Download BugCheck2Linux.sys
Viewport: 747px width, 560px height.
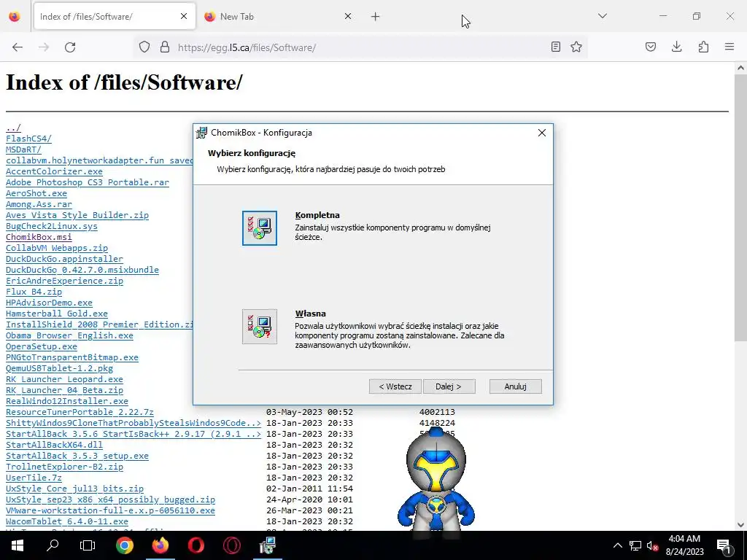point(52,226)
